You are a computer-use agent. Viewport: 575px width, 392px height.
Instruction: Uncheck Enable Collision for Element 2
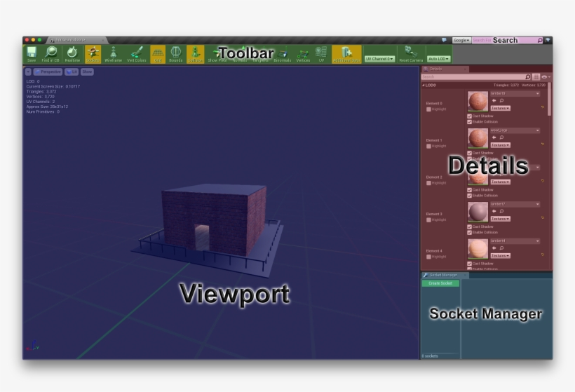pyautogui.click(x=469, y=196)
